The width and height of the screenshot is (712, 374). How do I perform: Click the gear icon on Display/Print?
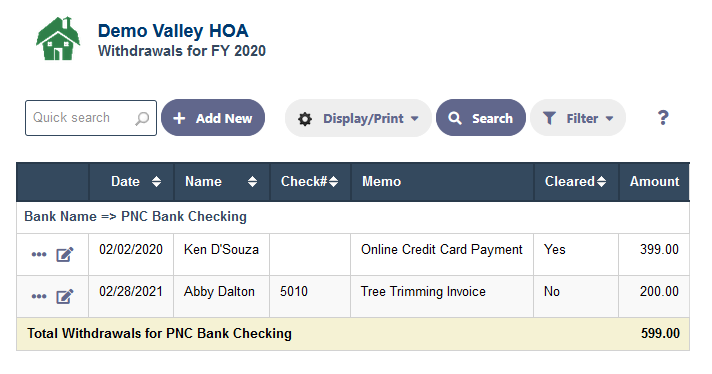click(305, 119)
